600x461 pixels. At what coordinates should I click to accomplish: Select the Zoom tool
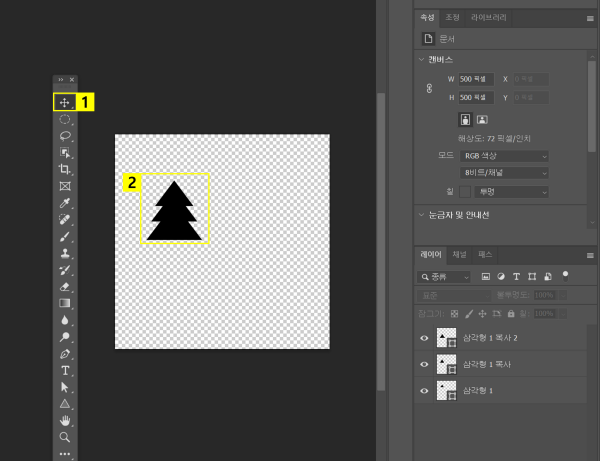(65, 437)
